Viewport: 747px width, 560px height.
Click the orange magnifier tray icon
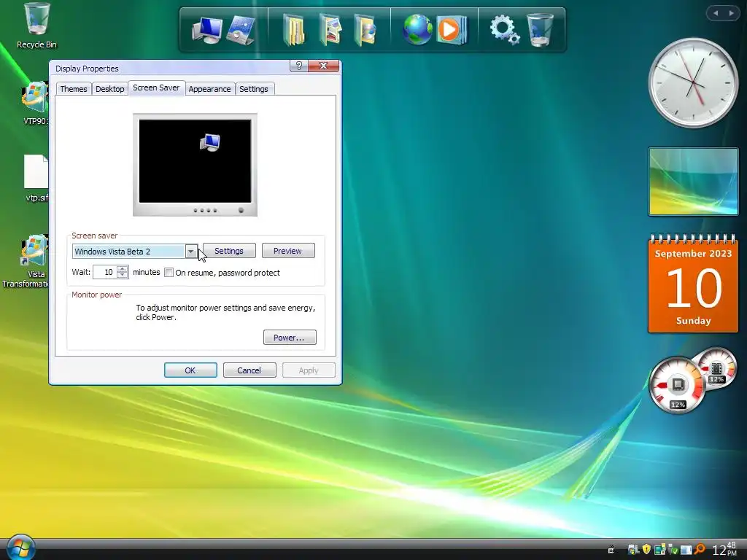click(700, 550)
